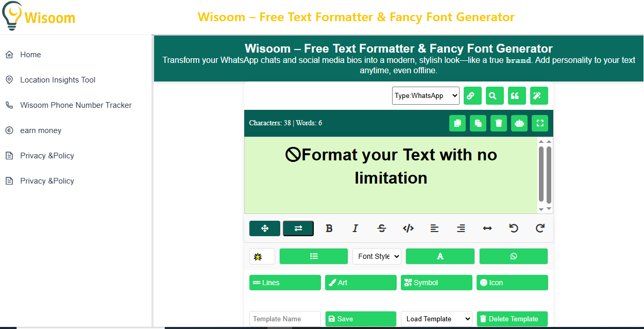644x329 pixels.
Task: Click the four-way move arrows button
Action: (x=265, y=228)
